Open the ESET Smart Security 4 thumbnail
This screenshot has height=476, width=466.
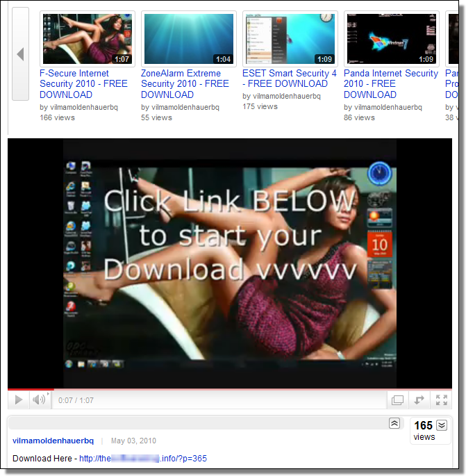[x=290, y=38]
